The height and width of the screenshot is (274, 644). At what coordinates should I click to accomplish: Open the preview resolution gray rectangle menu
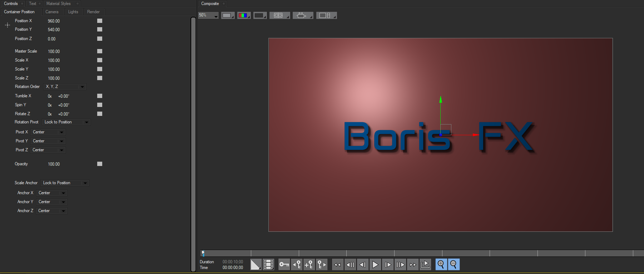coord(228,15)
